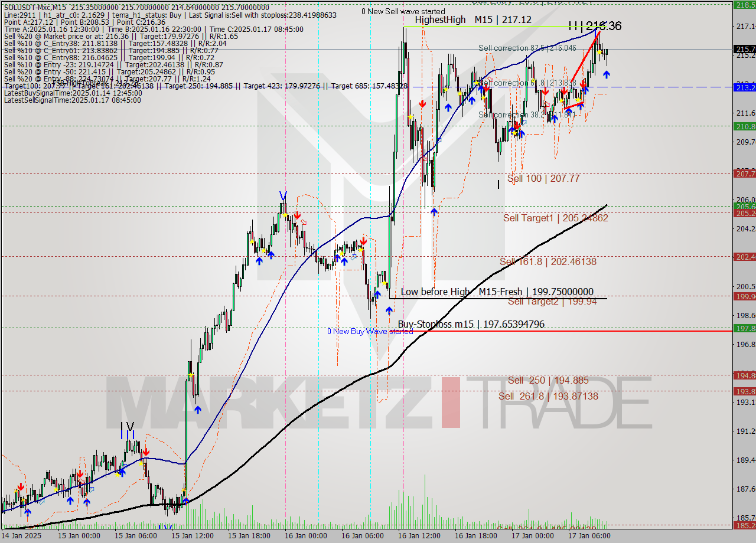Click the '15 Jan 00:00' time label

click(x=80, y=536)
